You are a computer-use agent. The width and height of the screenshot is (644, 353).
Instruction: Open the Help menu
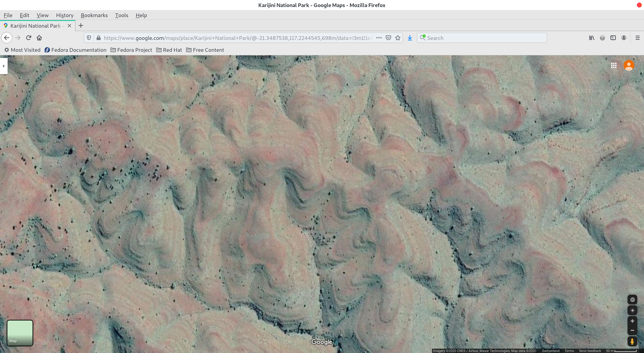pos(141,15)
